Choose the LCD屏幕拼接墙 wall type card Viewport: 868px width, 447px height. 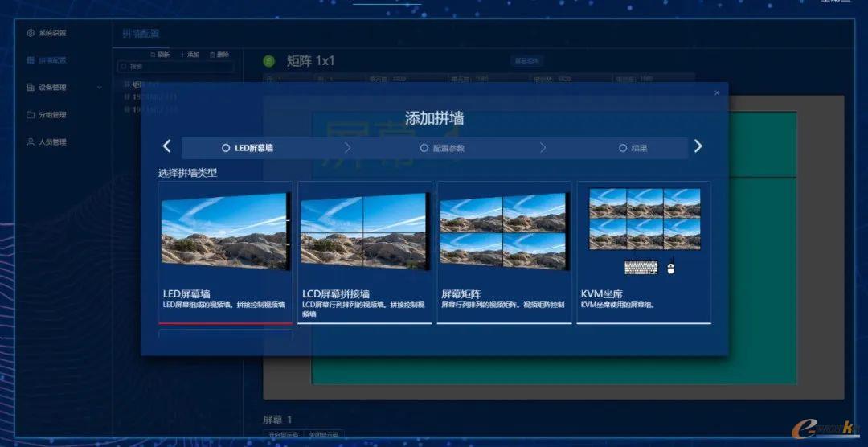pyautogui.click(x=364, y=252)
